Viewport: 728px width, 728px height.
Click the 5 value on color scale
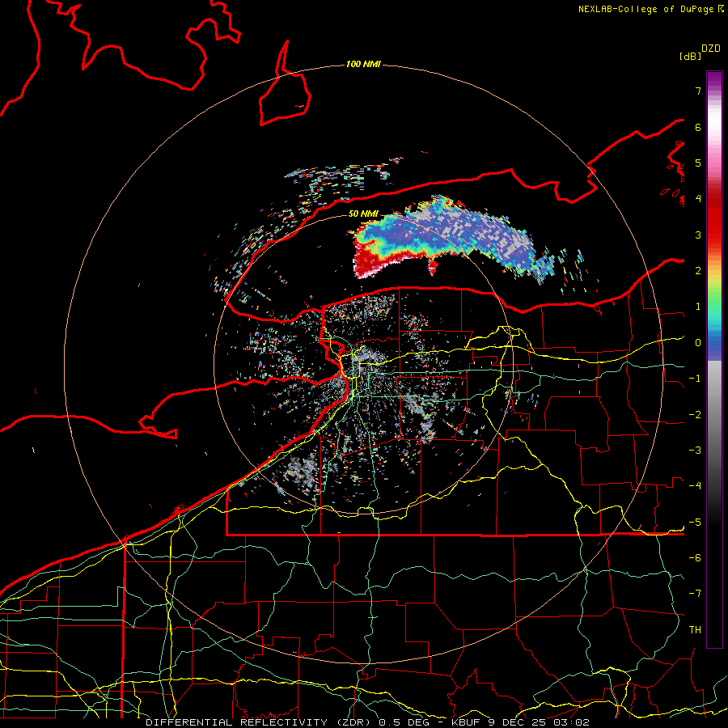click(x=698, y=163)
